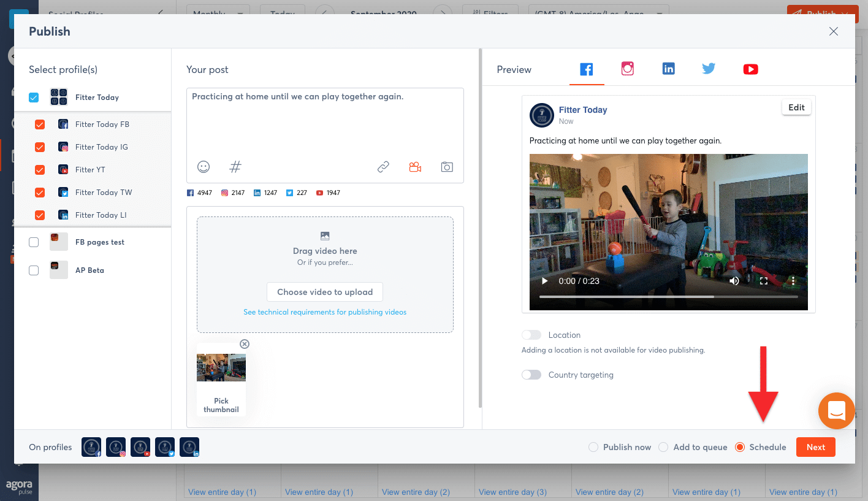The height and width of the screenshot is (501, 868).
Task: Click the Next button
Action: pos(815,447)
